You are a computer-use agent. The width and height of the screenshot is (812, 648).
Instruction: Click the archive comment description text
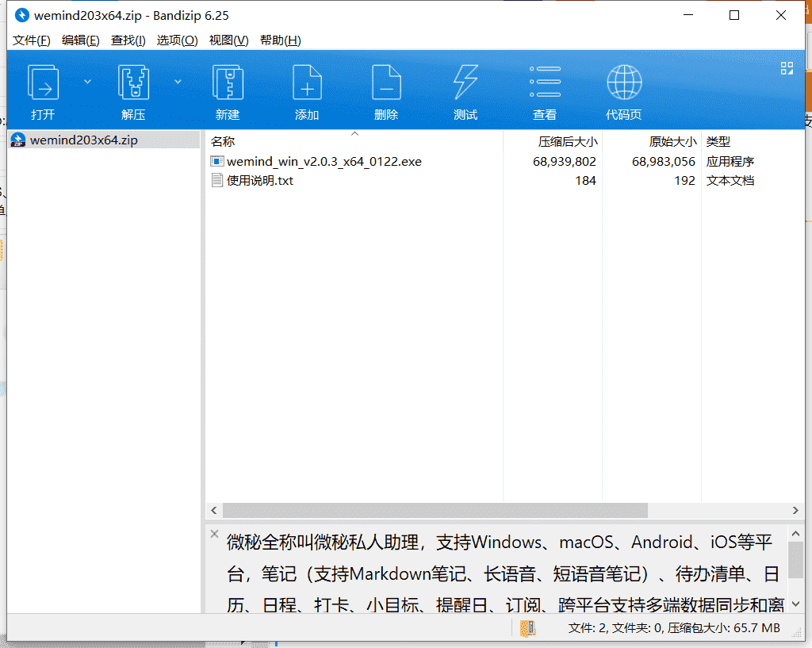[505, 573]
